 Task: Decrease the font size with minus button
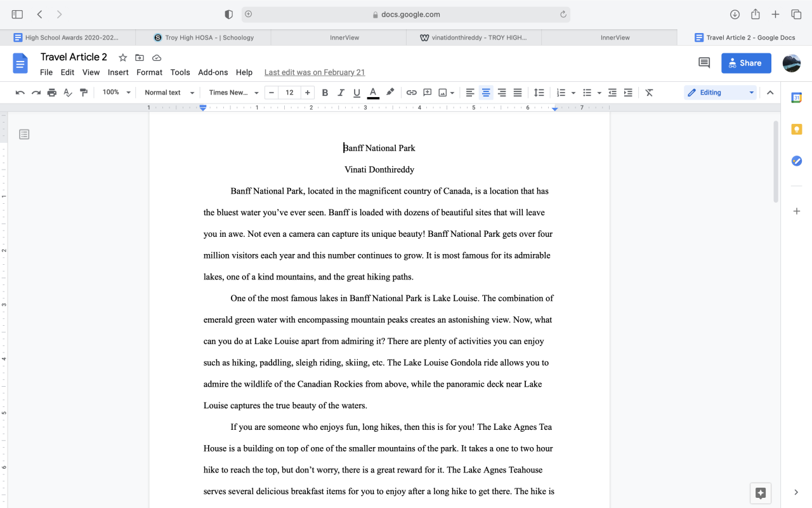coord(272,93)
